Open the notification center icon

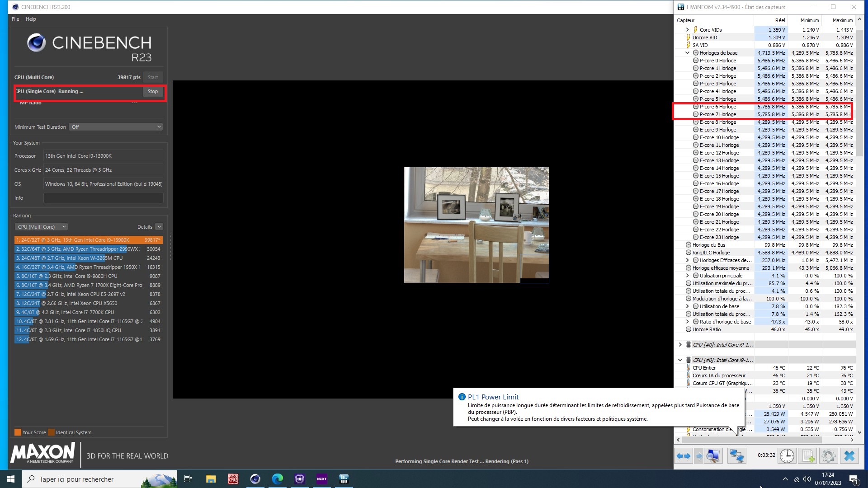[x=854, y=479]
